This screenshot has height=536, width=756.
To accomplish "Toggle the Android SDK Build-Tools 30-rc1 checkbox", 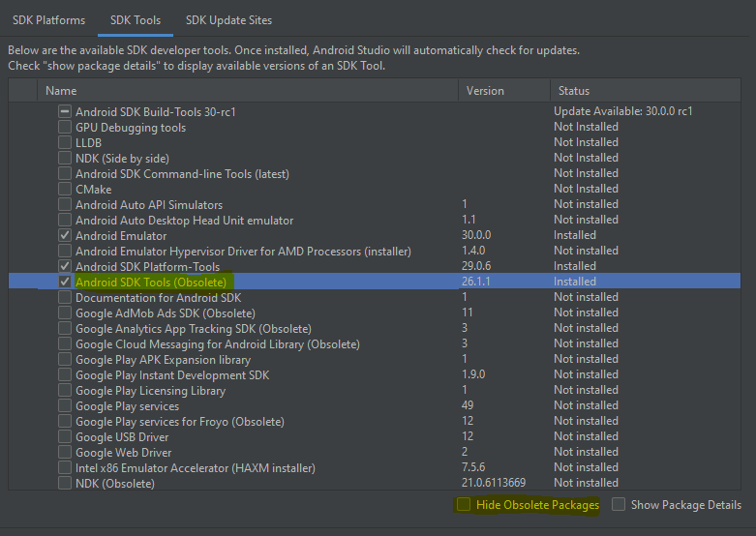I will tap(65, 112).
